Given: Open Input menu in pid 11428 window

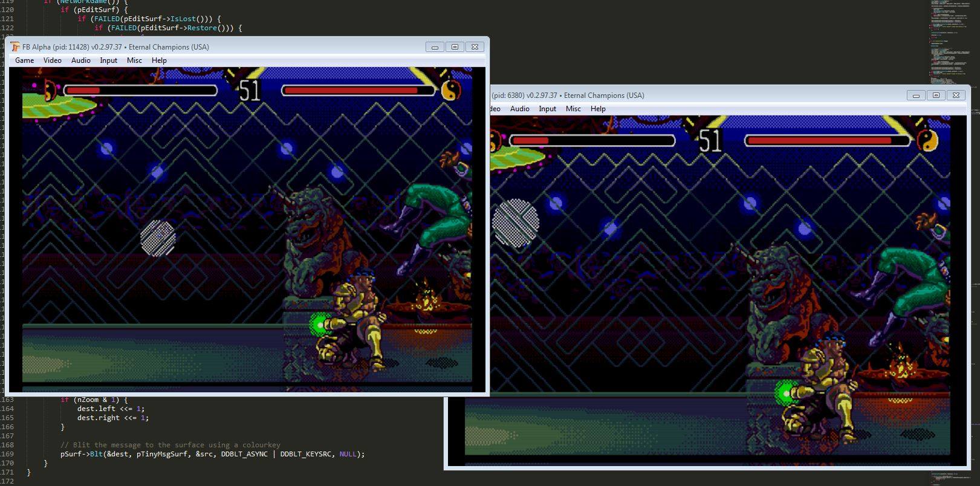Looking at the screenshot, I should click(x=108, y=60).
